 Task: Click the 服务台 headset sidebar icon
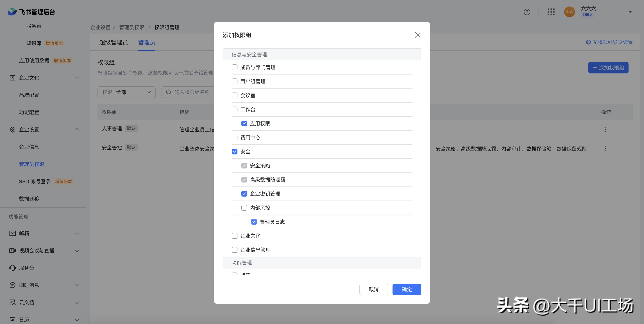[x=12, y=268]
